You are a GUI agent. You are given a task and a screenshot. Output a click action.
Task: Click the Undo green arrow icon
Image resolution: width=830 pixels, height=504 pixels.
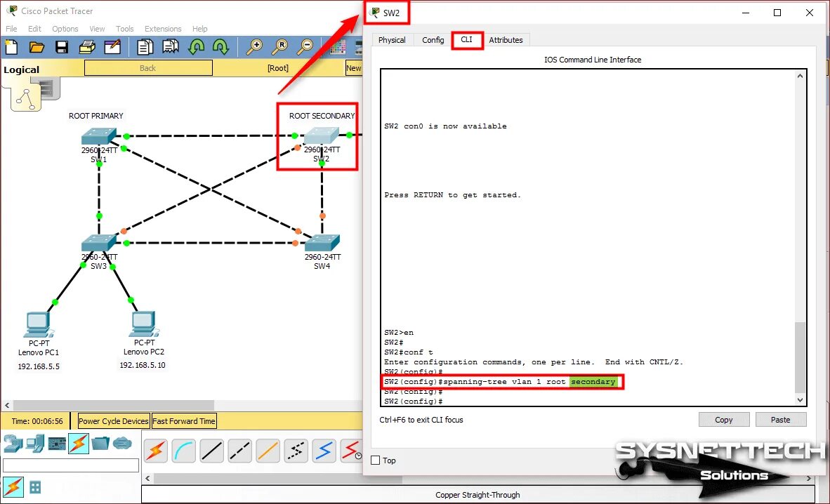[x=197, y=48]
